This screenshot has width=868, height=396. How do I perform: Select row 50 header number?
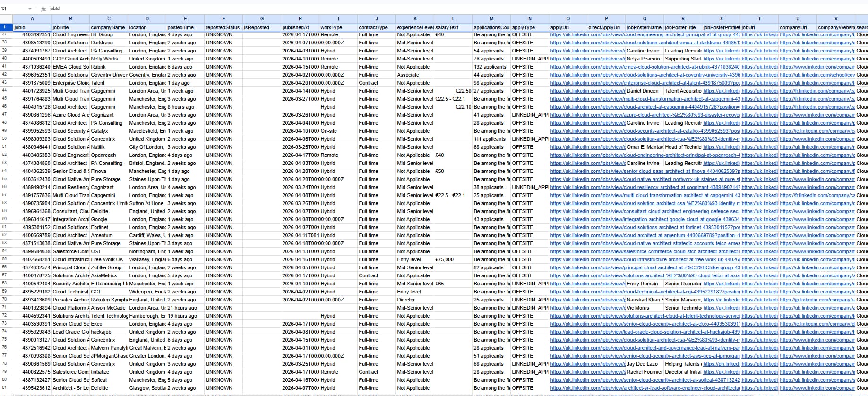[6, 139]
